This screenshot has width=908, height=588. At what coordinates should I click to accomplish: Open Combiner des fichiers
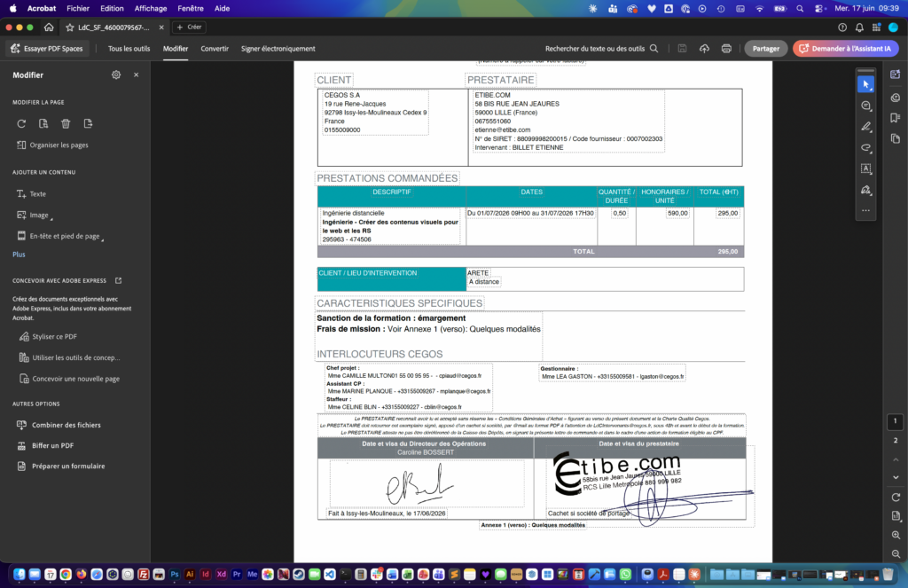pyautogui.click(x=59, y=425)
